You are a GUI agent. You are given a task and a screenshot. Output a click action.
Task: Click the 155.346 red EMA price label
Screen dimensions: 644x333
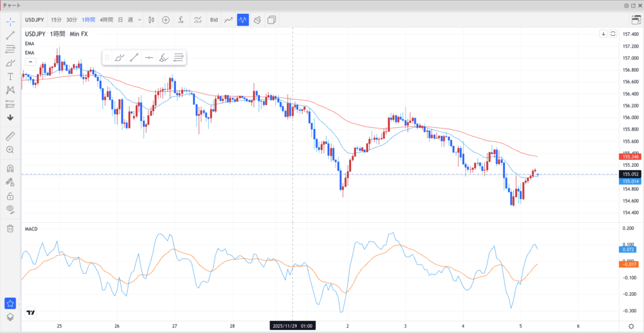(630, 156)
